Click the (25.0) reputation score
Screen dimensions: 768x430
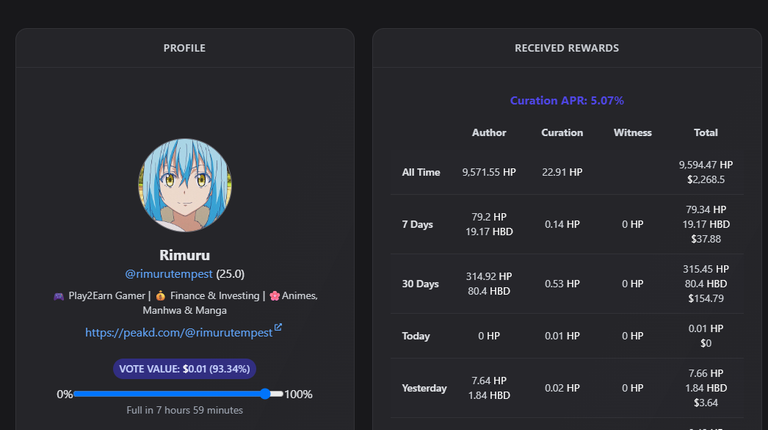pos(230,274)
